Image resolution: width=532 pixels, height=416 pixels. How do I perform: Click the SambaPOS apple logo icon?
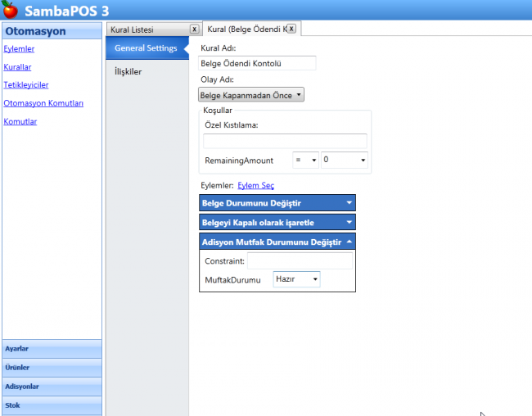10,11
